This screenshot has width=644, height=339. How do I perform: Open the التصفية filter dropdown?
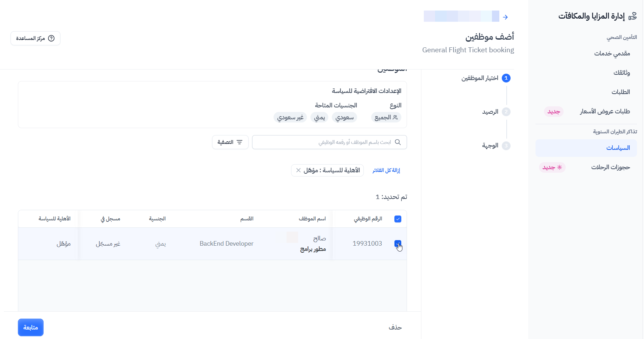coord(230,142)
